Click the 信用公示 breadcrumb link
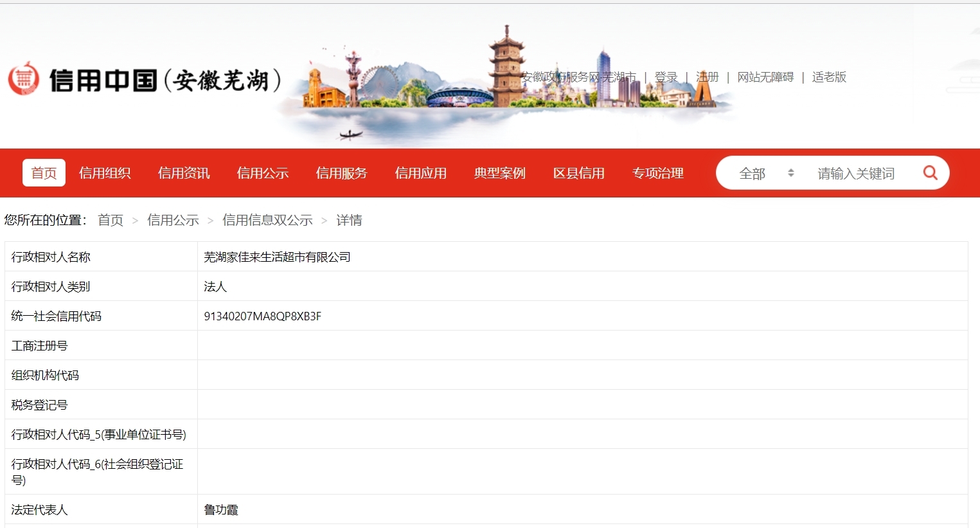Screen dimensions: 980x528 coord(173,220)
